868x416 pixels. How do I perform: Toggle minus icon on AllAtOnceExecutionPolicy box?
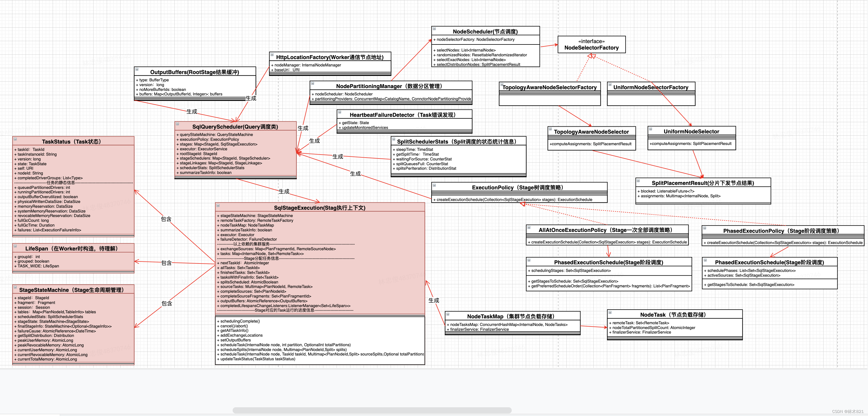point(529,228)
